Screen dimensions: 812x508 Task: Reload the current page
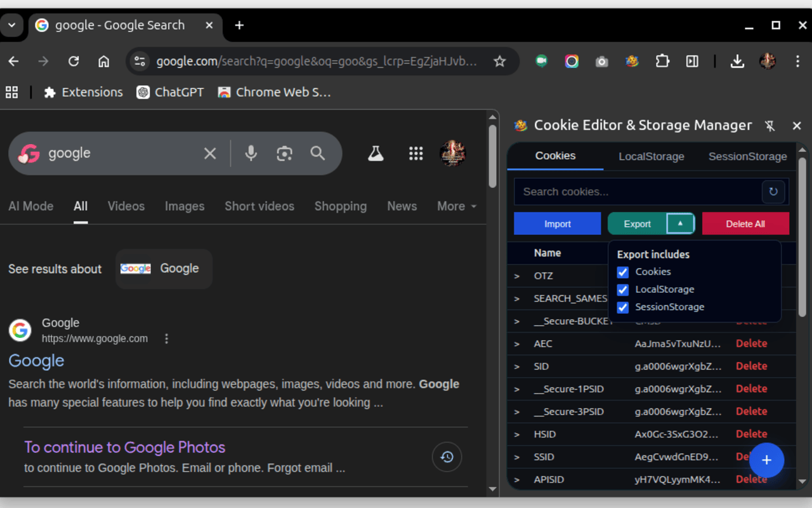point(74,62)
